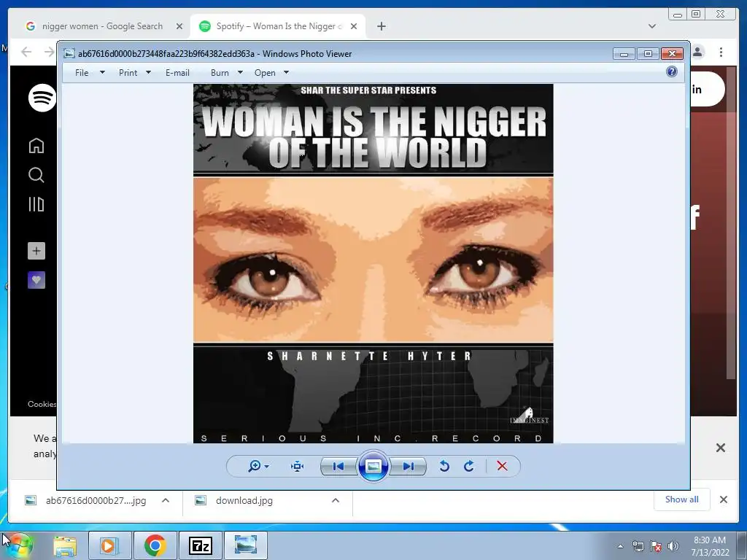Screen dimensions: 747x560
Task: Open Spotify Liked Songs heart icon
Action: point(36,280)
